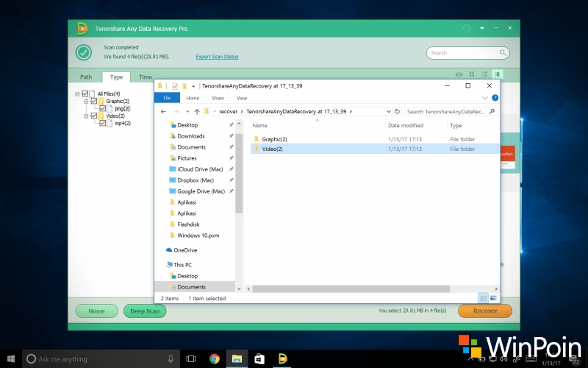Screen dimensions: 588x368
Task: Open the Export Scan Status link
Action: tap(217, 57)
